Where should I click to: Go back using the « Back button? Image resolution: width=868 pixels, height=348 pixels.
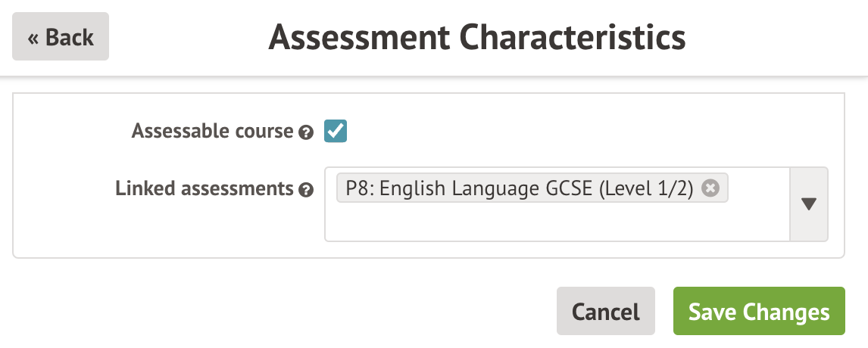[61, 36]
